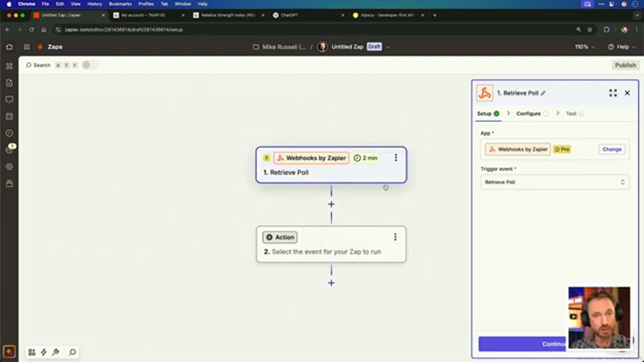Viewport: 644px width, 362px height.
Task: Open the Zapier home icon
Action: 9,47
